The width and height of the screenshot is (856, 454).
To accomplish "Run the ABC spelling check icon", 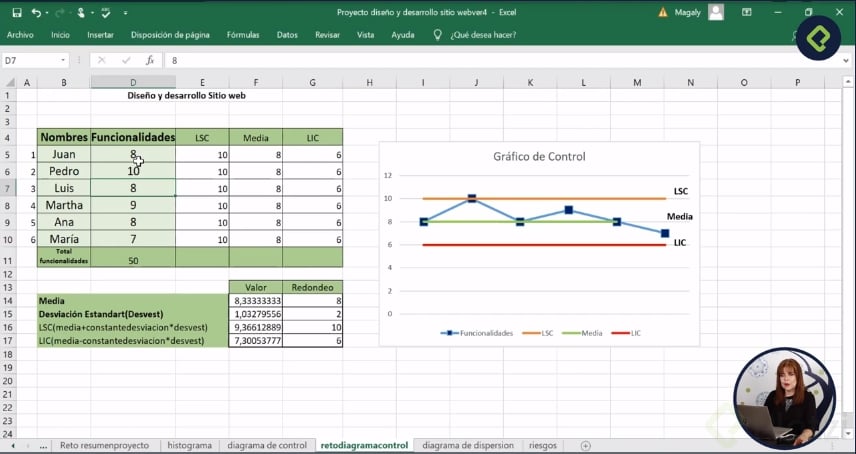I will coord(106,12).
